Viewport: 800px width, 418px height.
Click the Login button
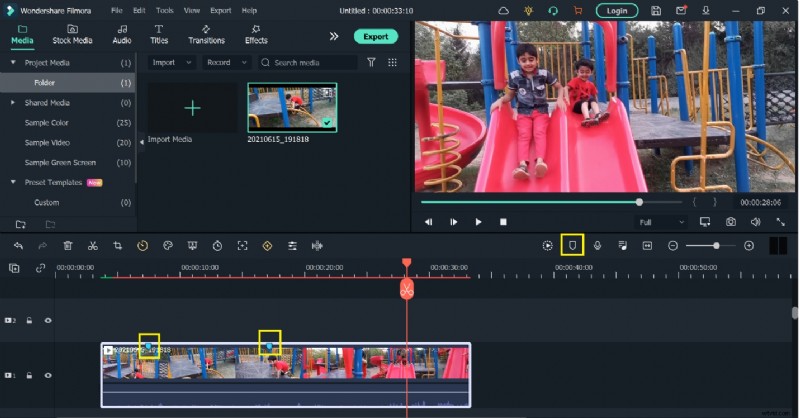pos(617,11)
